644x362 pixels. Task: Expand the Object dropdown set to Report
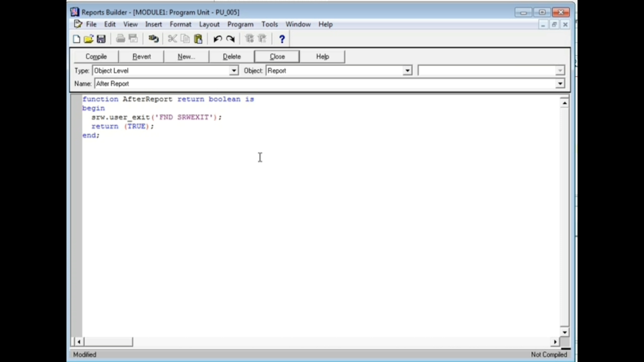[x=407, y=70]
